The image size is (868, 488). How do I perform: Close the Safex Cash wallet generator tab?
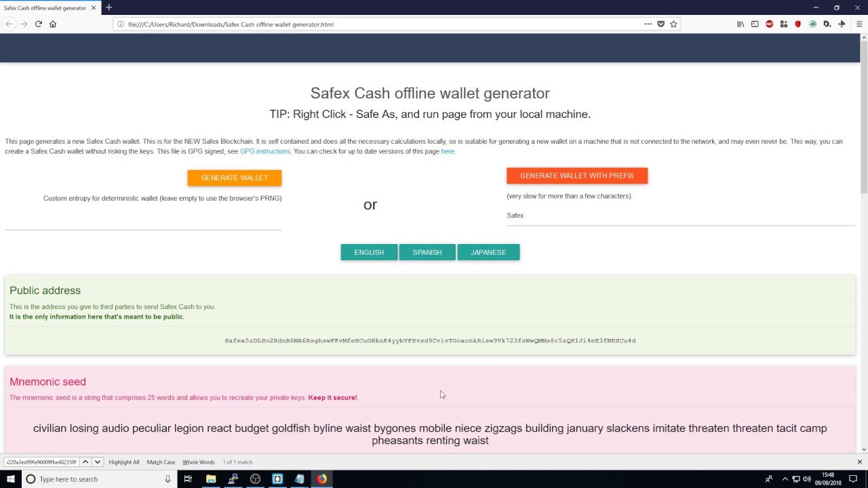tap(94, 7)
